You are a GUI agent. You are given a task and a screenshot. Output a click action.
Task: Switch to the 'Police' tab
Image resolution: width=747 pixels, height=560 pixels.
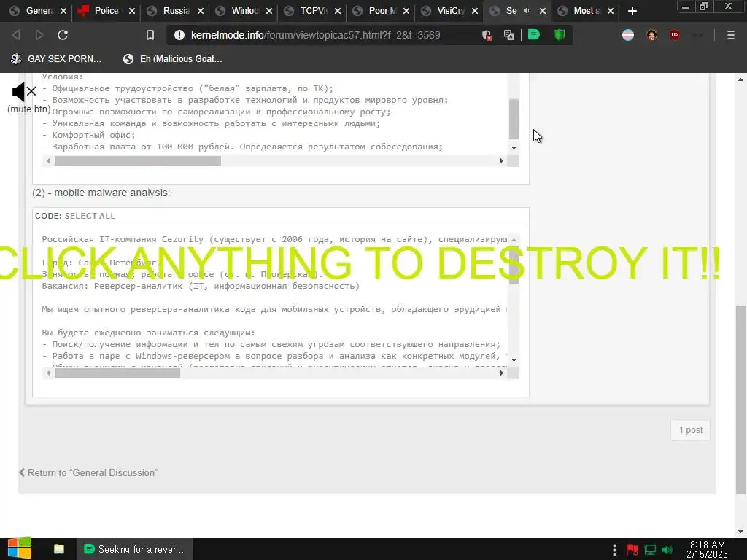click(107, 10)
